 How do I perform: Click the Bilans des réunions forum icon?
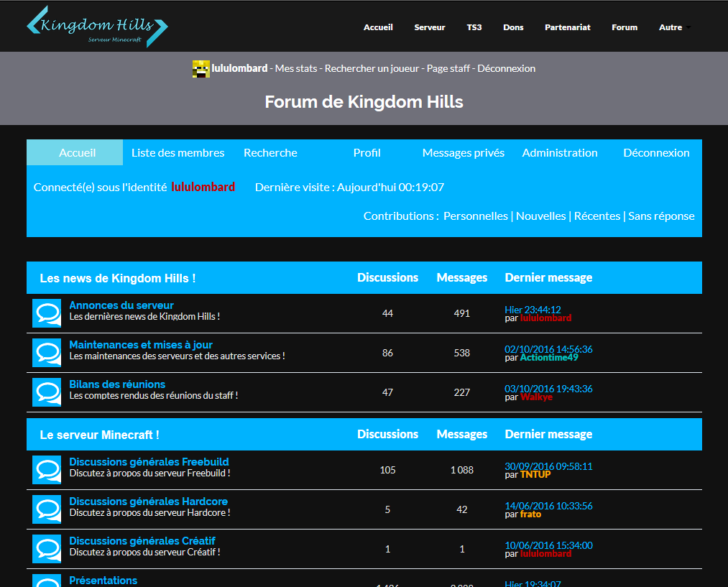[47, 392]
